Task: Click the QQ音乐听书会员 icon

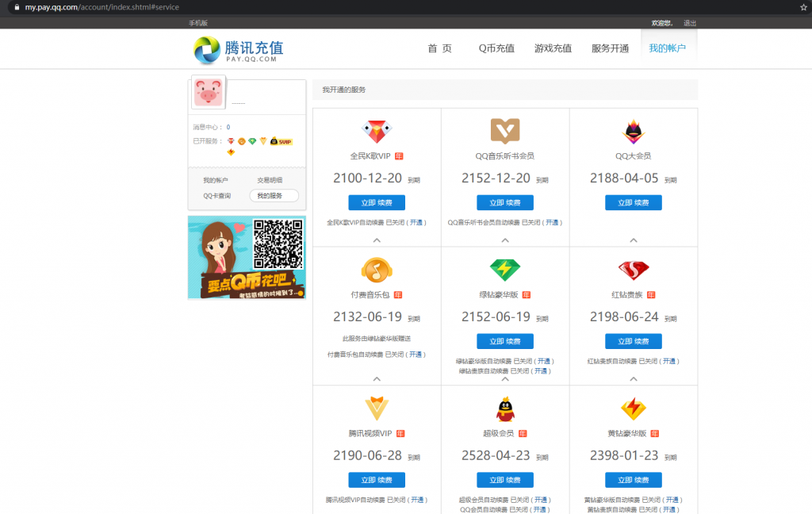Action: point(505,131)
